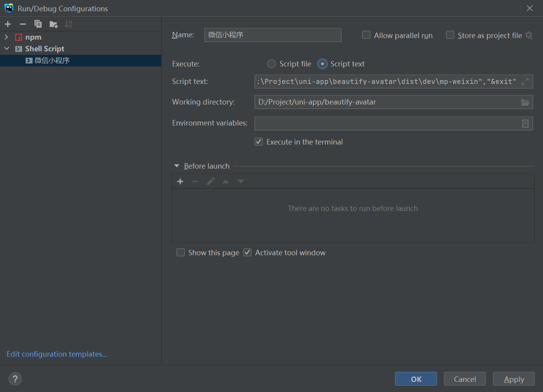Edit environment variables list icon
Viewport: 543px width, 392px height.
tap(525, 124)
